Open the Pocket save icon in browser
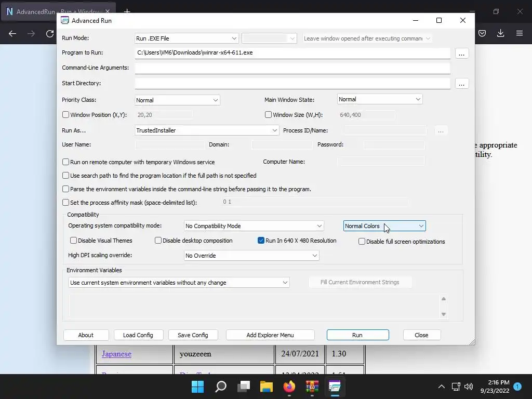 (x=482, y=33)
